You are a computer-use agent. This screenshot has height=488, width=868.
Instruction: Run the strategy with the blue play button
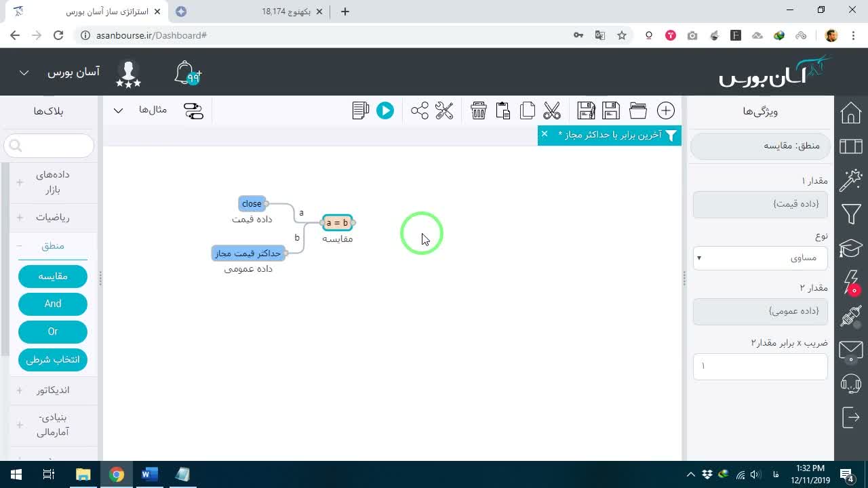(385, 110)
